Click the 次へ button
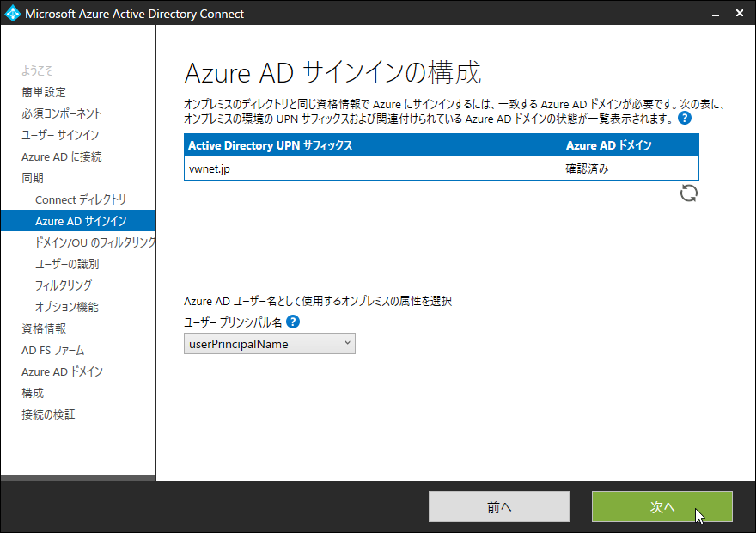This screenshot has height=533, width=756. point(662,506)
